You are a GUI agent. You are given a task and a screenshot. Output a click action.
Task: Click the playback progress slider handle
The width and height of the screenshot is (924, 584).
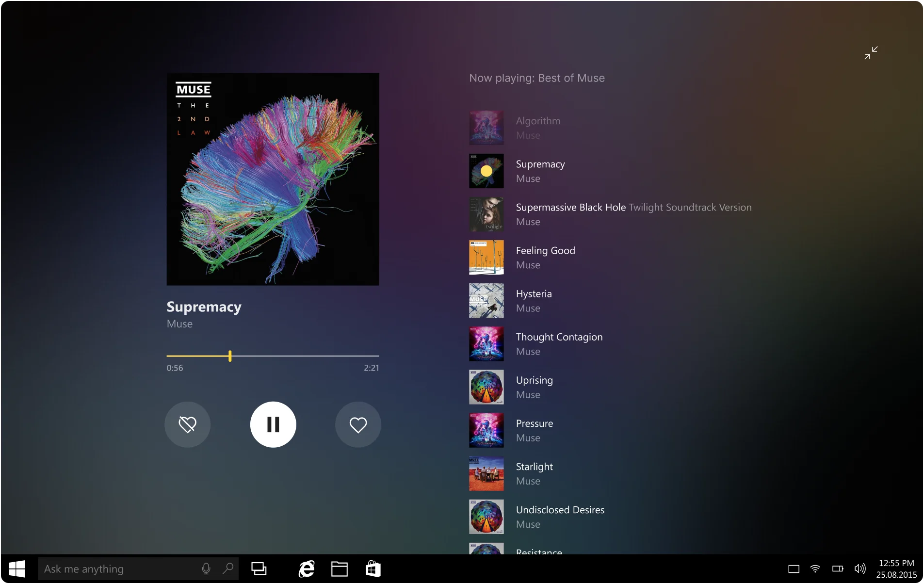click(230, 356)
